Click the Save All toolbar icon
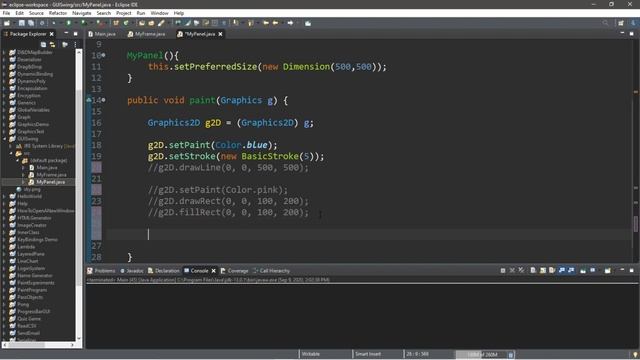The width and height of the screenshot is (640, 360). point(31,23)
